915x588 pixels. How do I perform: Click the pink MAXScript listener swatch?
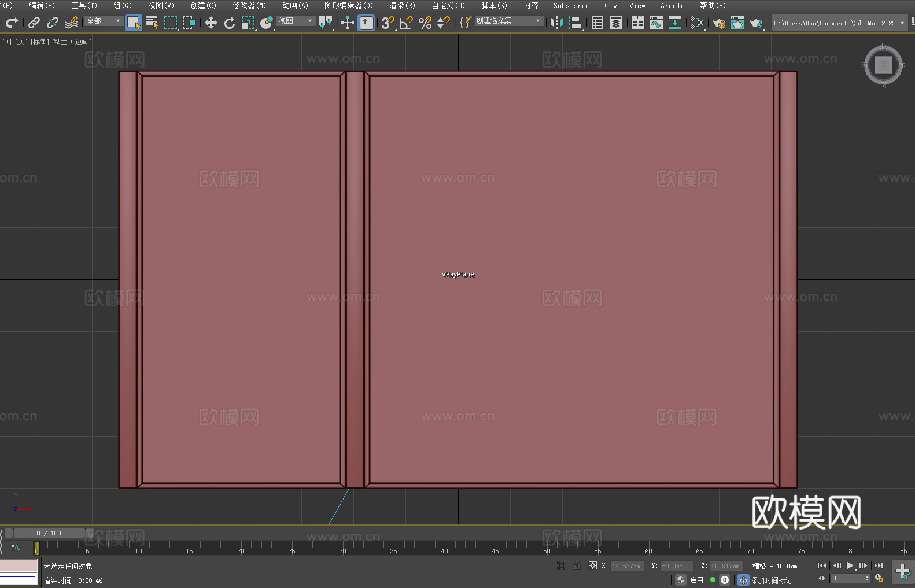19,565
